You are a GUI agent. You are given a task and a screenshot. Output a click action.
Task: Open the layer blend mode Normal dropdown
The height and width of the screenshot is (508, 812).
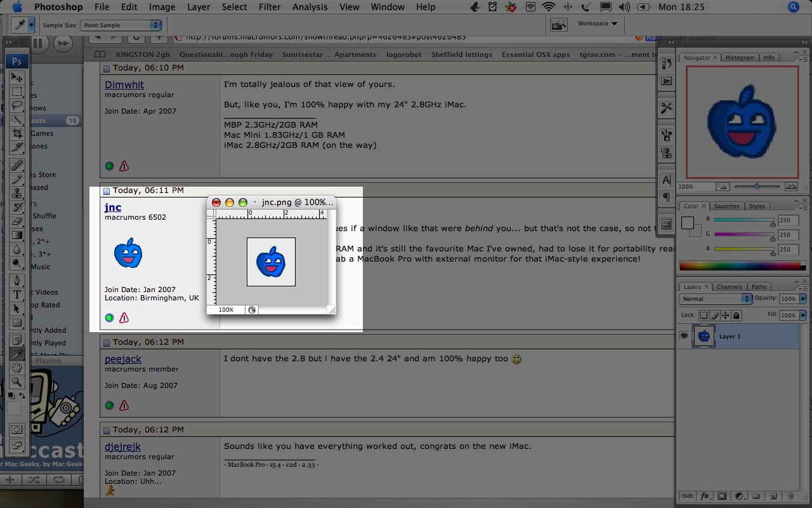tap(716, 298)
